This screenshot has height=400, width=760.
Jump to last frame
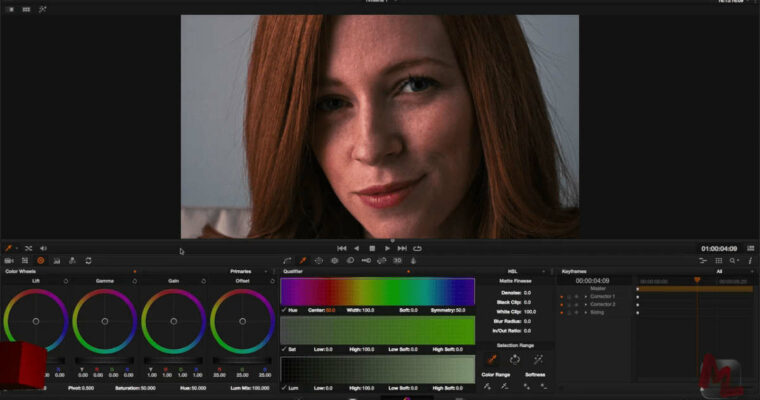(402, 248)
